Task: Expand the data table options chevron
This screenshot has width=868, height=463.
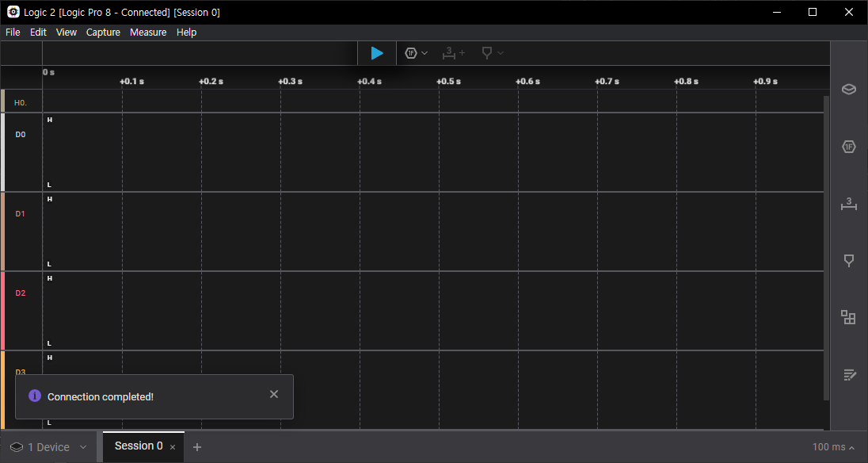Action: (x=424, y=52)
